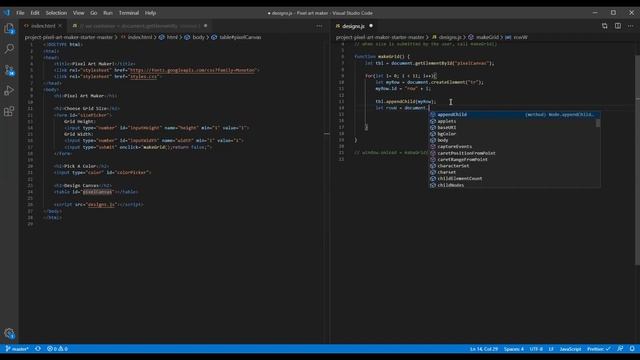This screenshot has height=360, width=640.
Task: Click designs.js in right breadcrumb
Action: [x=450, y=37]
